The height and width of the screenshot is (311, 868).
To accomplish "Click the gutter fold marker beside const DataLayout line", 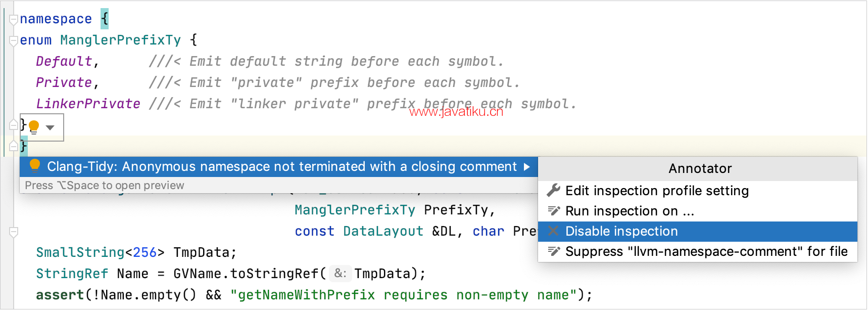I will point(14,232).
